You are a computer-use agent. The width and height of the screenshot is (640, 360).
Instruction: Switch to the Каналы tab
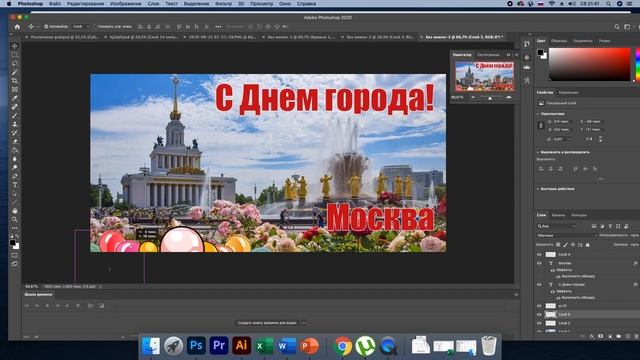[x=558, y=215]
